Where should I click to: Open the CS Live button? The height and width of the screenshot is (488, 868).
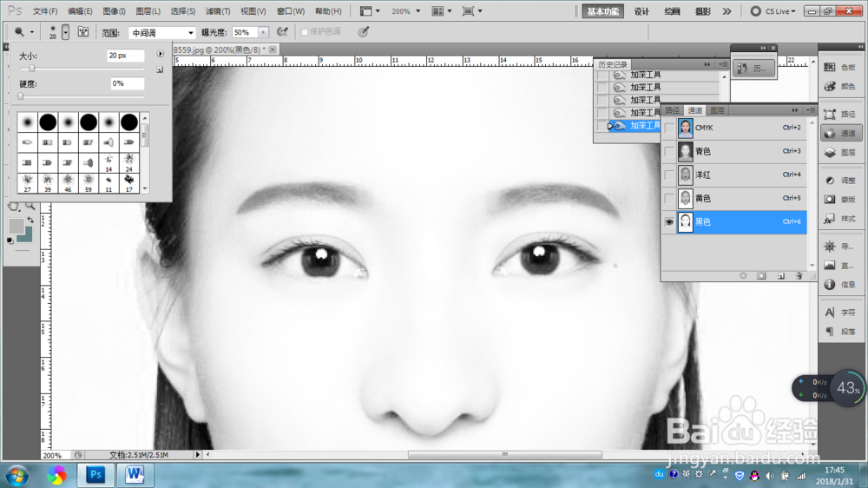click(x=773, y=11)
